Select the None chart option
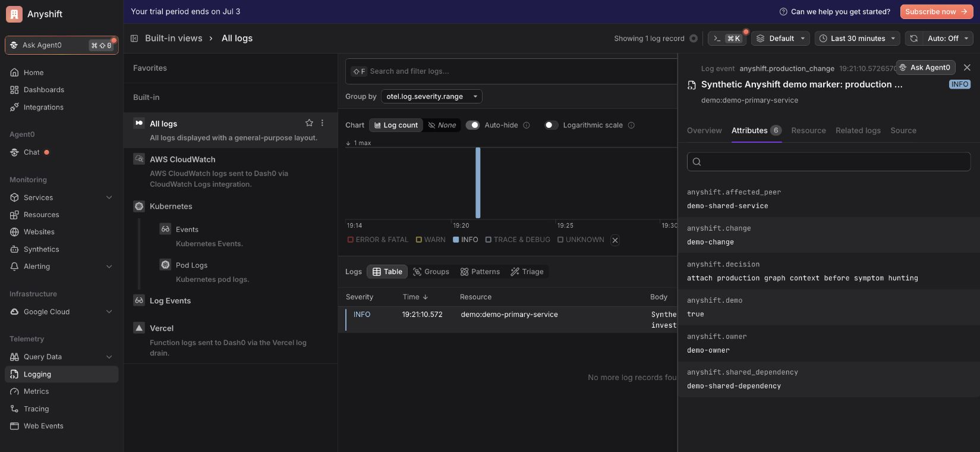The image size is (980, 452). [442, 125]
